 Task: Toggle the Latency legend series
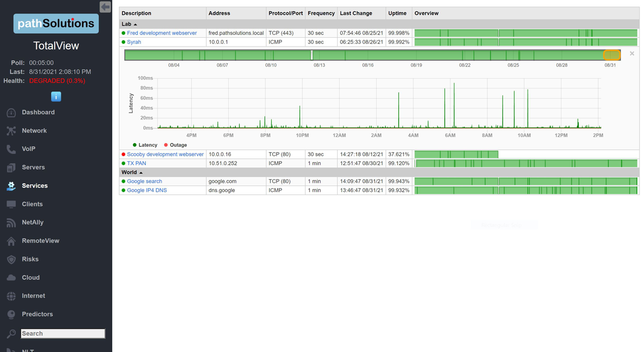[x=145, y=145]
